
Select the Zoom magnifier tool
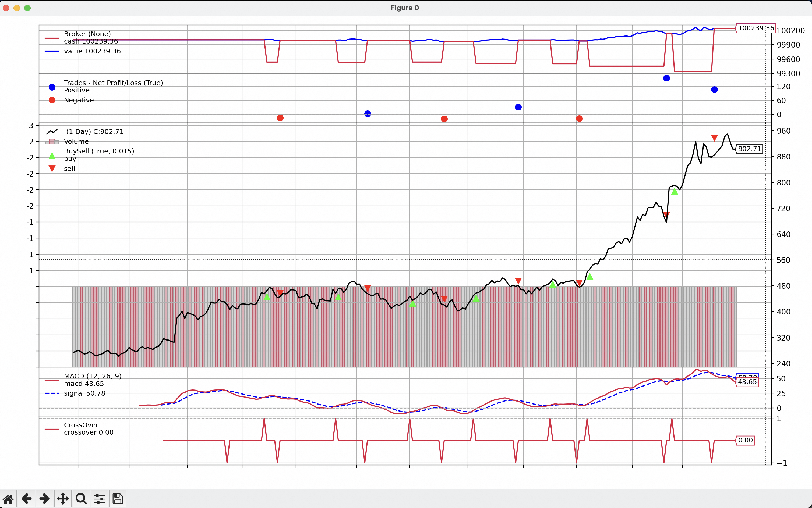click(81, 499)
